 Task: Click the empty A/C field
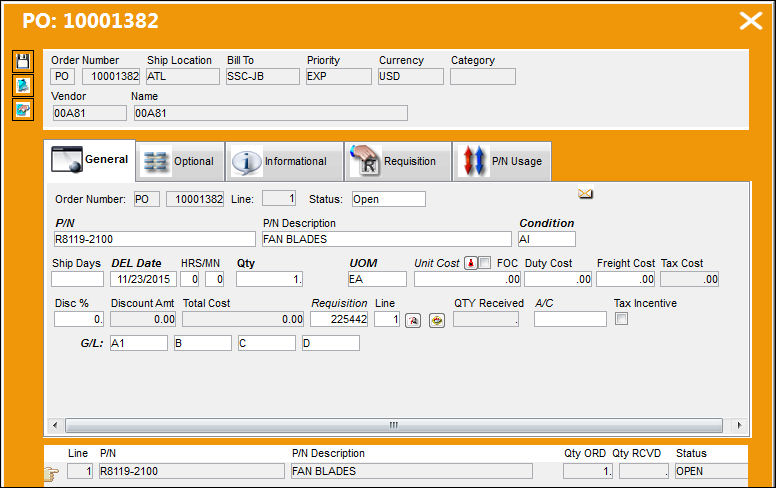point(570,319)
